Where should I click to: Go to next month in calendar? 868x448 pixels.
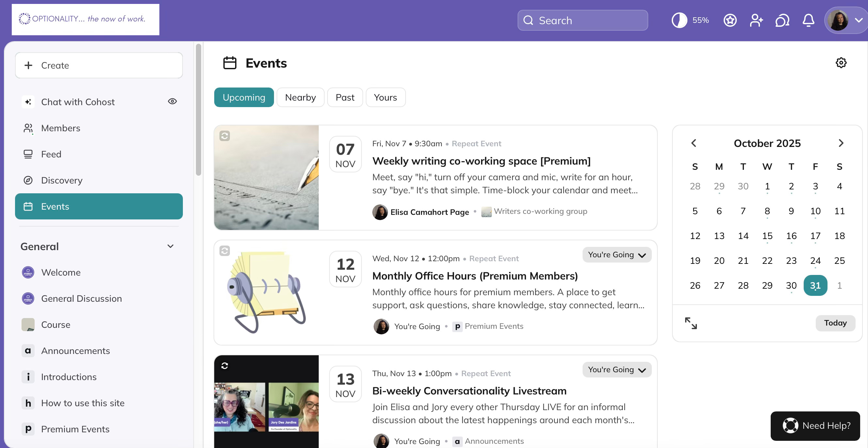point(841,143)
